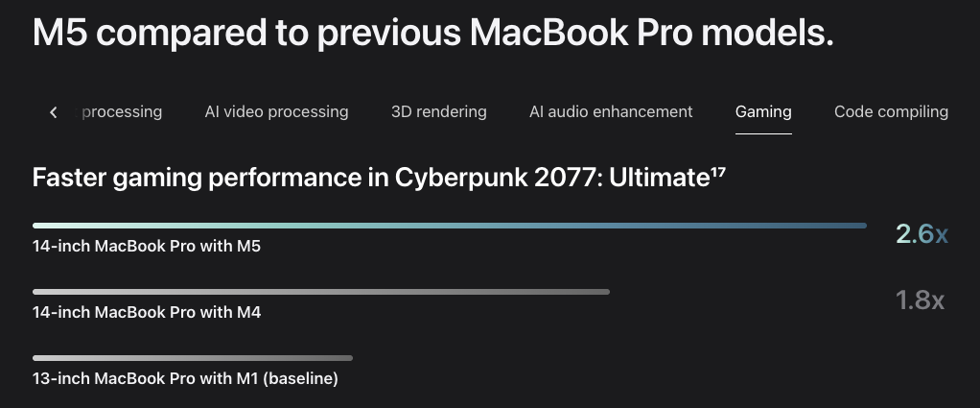Image resolution: width=980 pixels, height=408 pixels.
Task: Click the "13-inch MacBook Pro with M1 (baseline)" label
Action: pos(185,378)
